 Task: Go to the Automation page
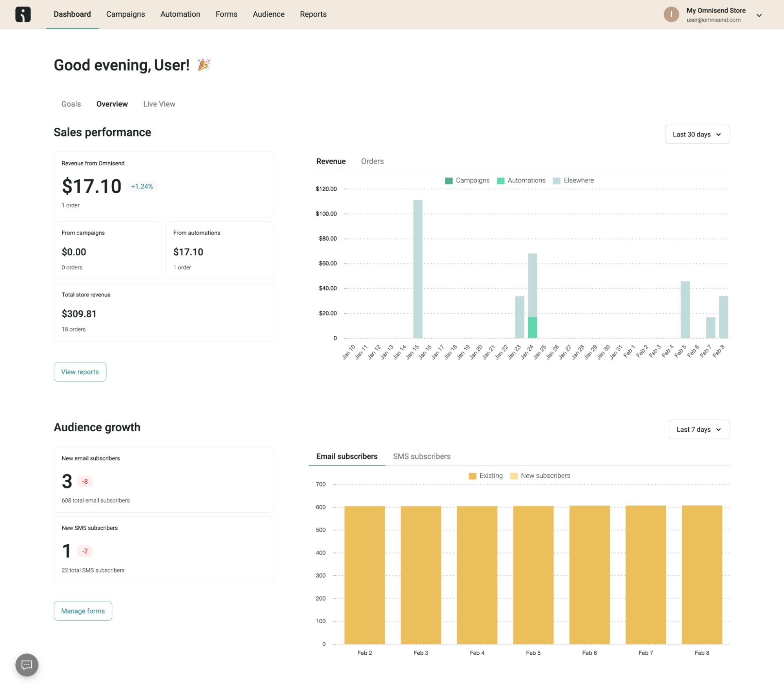(x=180, y=14)
